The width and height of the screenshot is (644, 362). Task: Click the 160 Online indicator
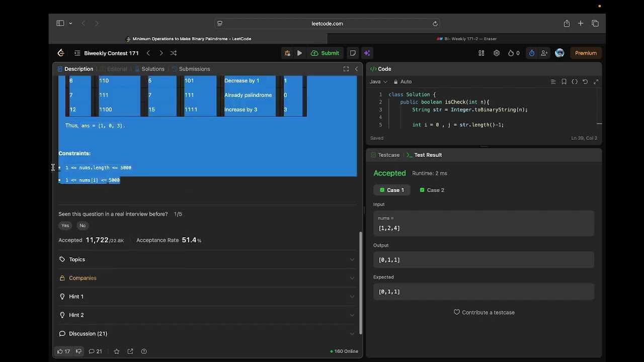point(344,351)
